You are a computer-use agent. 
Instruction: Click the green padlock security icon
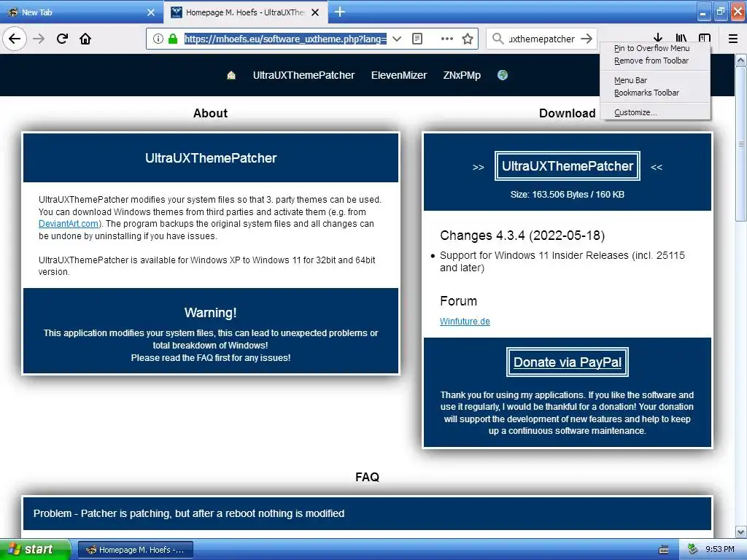coord(173,39)
